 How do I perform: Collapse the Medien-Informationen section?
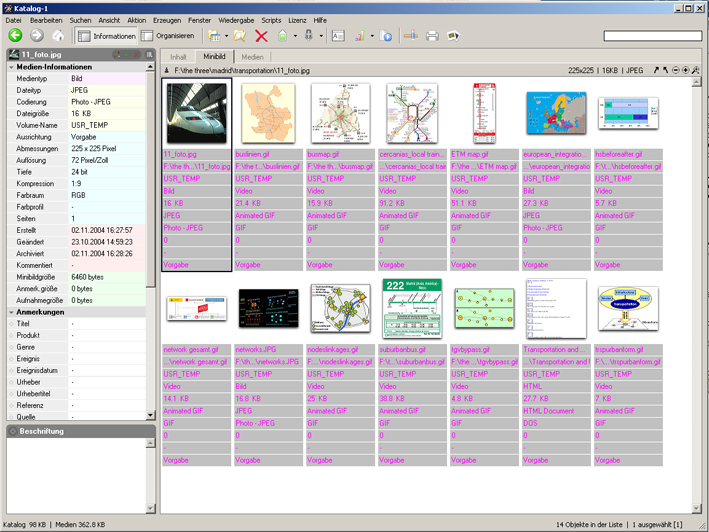click(x=11, y=67)
